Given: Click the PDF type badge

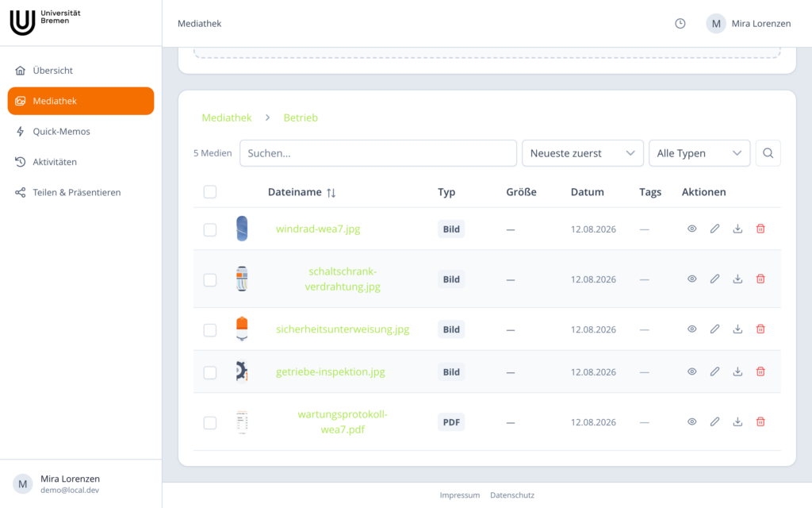Looking at the screenshot, I should (451, 422).
